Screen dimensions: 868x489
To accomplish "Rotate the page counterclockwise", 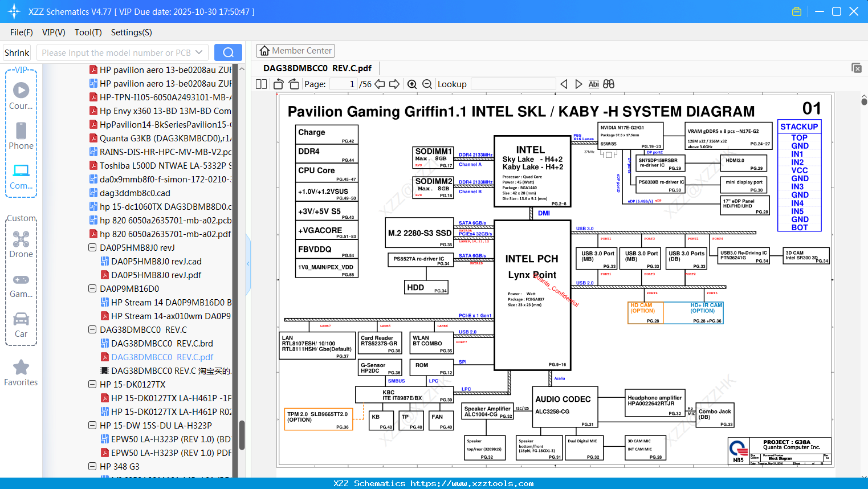I will 279,84.
